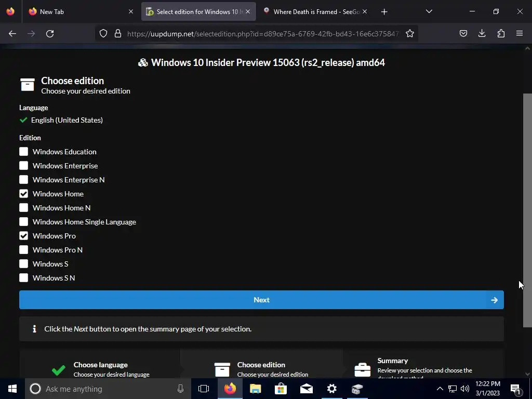Open the Save to Pocket icon
The image size is (532, 399).
point(463,33)
